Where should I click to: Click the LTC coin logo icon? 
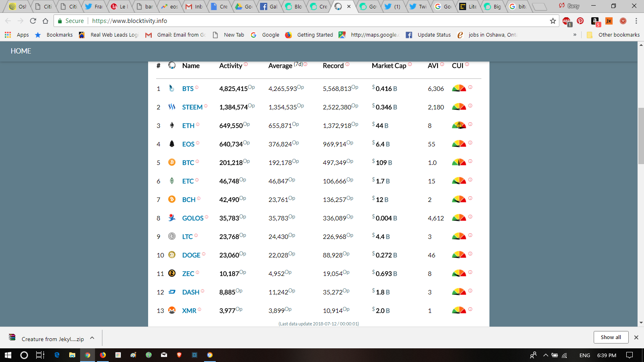tap(172, 236)
